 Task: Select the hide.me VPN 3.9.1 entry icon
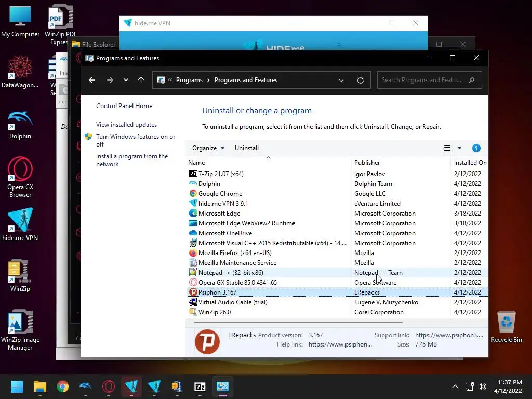point(193,203)
